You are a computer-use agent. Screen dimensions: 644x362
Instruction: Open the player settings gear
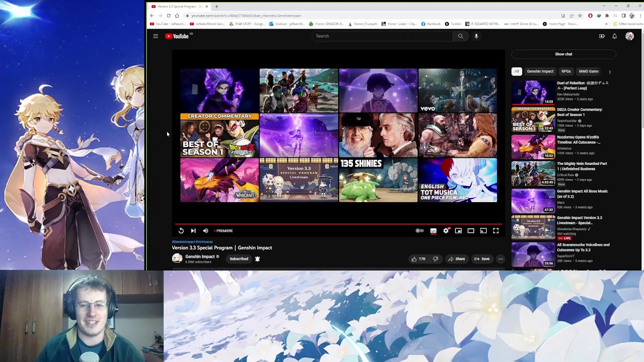tap(446, 231)
